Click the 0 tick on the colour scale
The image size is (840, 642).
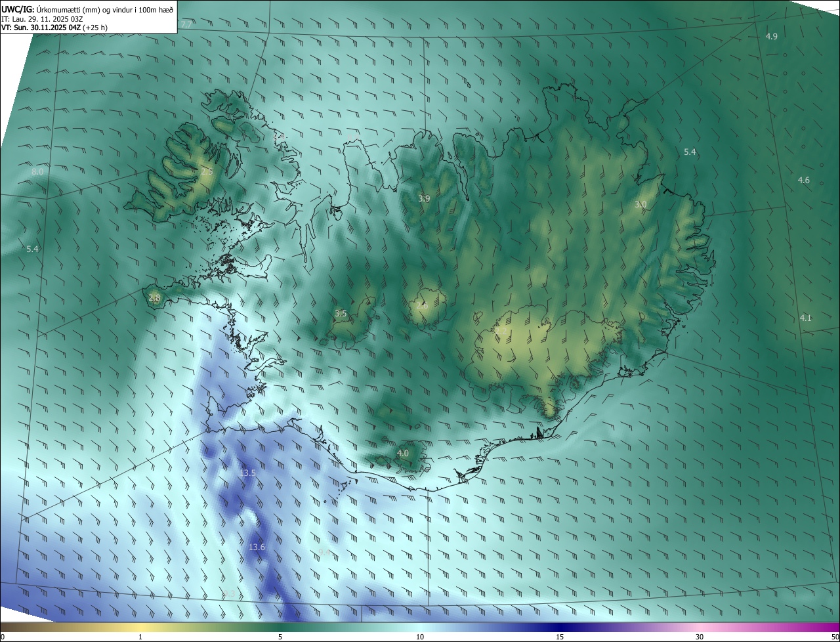pos(3,637)
